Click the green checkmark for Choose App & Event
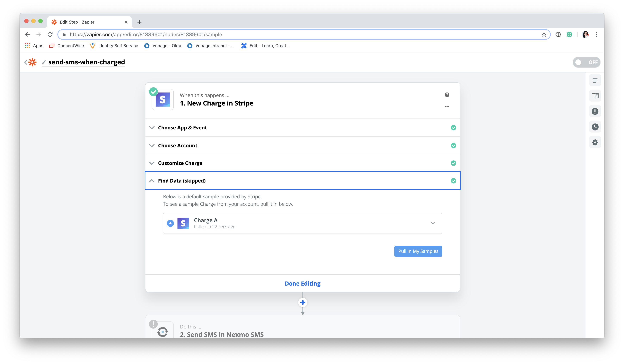Viewport: 624px width, 364px height. 453,128
